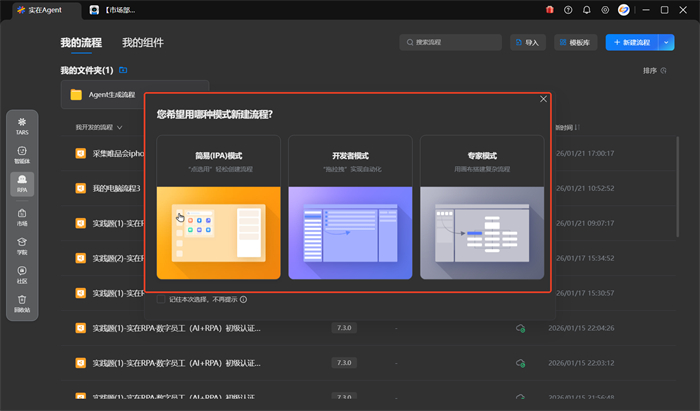Open the settings gear icon in title bar
Image resolution: width=700 pixels, height=411 pixels.
(605, 10)
